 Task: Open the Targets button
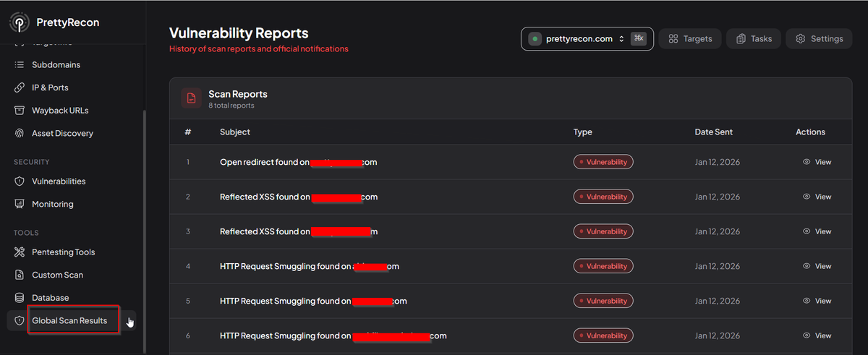pos(690,39)
